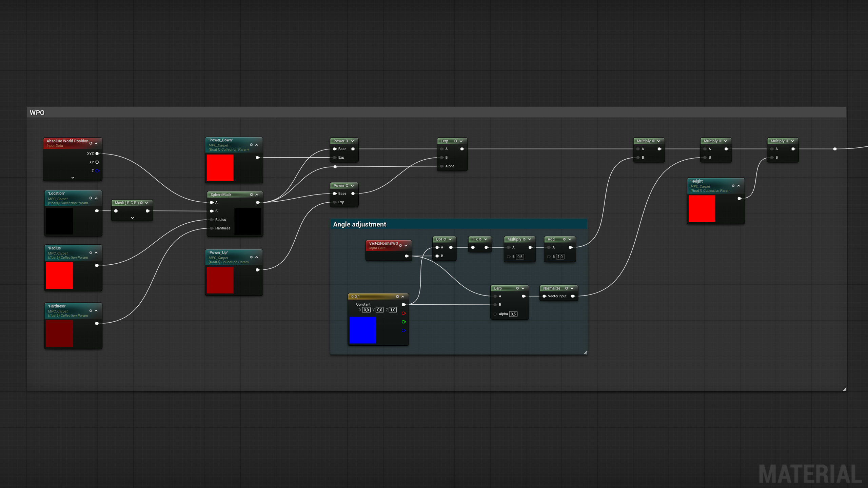Collapse the 'Power_Down' node preview
Viewport: 868px width, 488px height.
pyautogui.click(x=257, y=145)
